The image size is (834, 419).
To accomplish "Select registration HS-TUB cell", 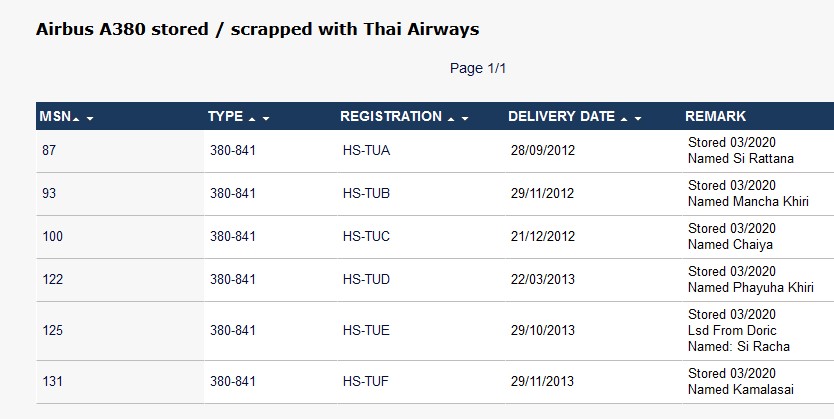I will tap(366, 194).
